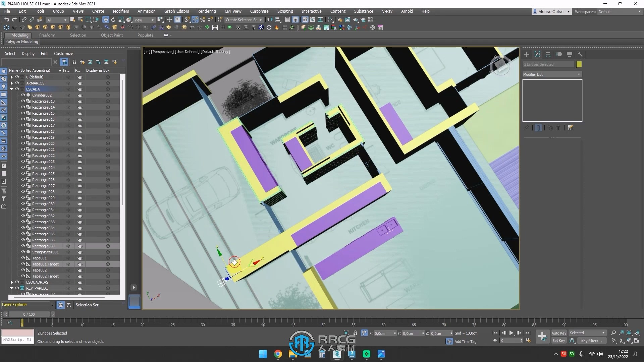Toggle frozen state of Rectangle020
This screenshot has width=644, height=362.
(x=68, y=143)
